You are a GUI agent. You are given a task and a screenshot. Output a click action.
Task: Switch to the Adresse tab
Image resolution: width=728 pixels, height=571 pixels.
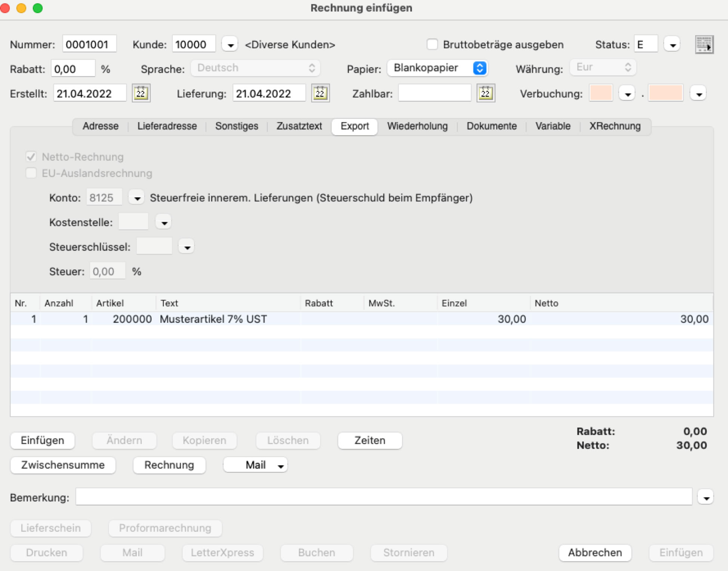(x=101, y=126)
